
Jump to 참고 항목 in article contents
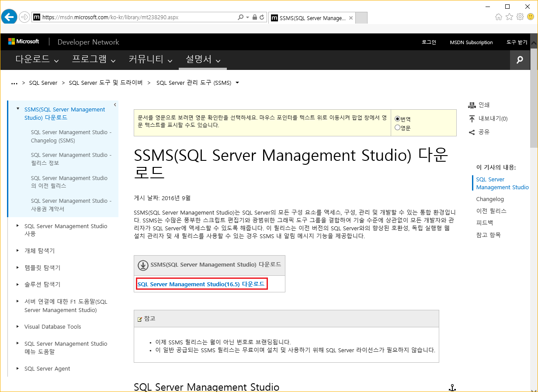tap(488, 235)
